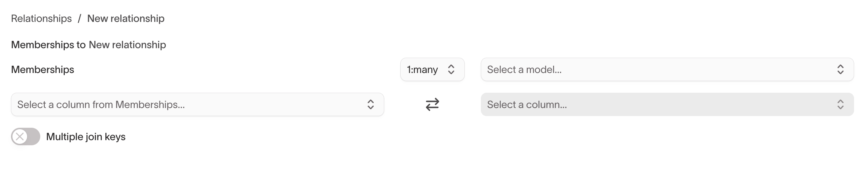
Task: Click chevron in Memberships column selector
Action: click(370, 105)
